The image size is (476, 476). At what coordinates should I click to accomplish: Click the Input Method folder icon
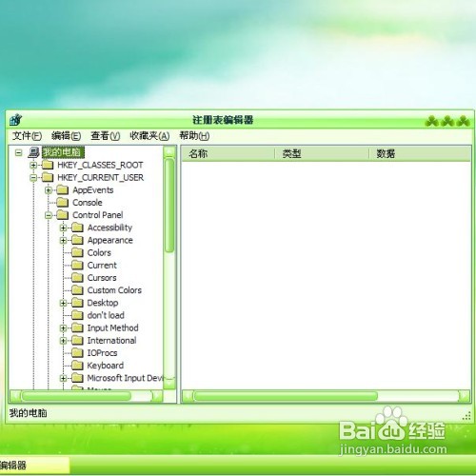pyautogui.click(x=77, y=327)
